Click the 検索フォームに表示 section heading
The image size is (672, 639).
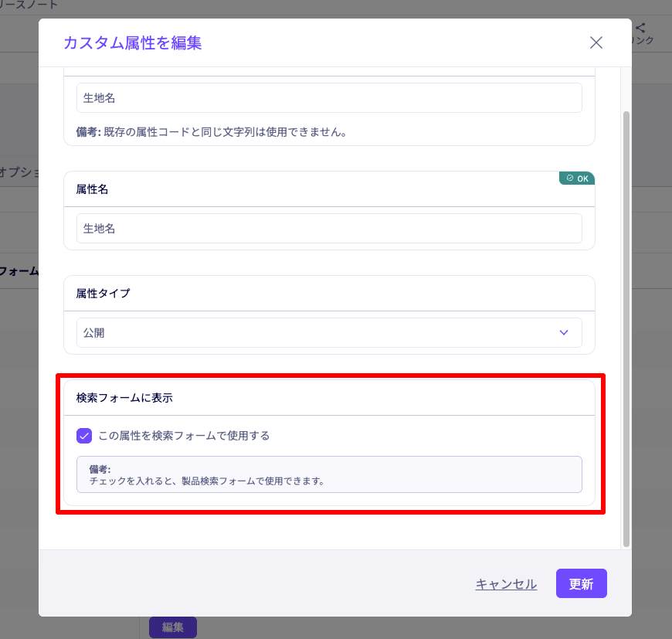click(124, 398)
